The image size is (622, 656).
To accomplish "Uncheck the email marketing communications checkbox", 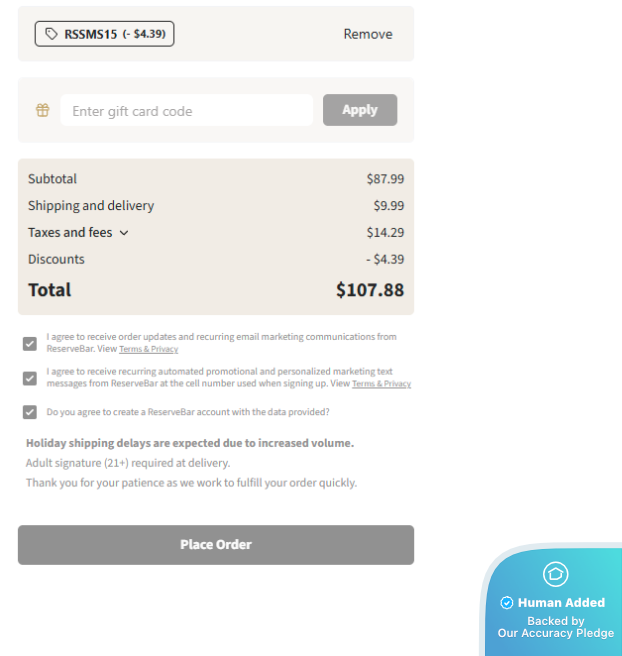I will (30, 343).
